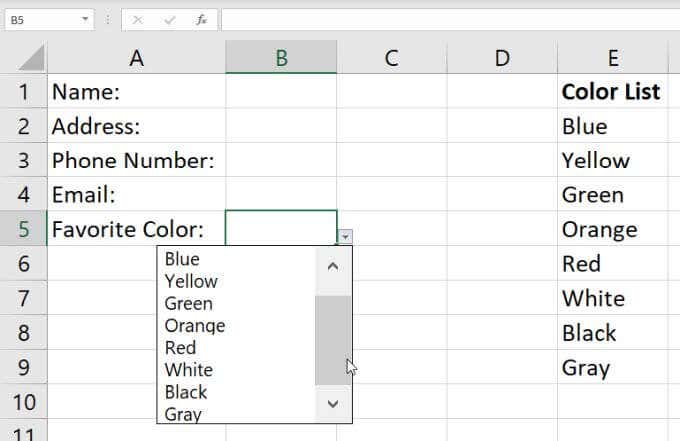Select column C header

pyautogui.click(x=391, y=58)
